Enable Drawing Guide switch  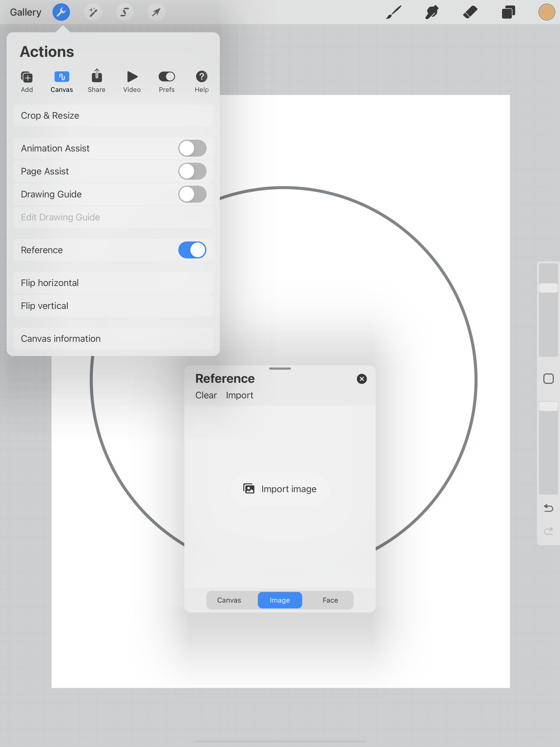pos(192,194)
